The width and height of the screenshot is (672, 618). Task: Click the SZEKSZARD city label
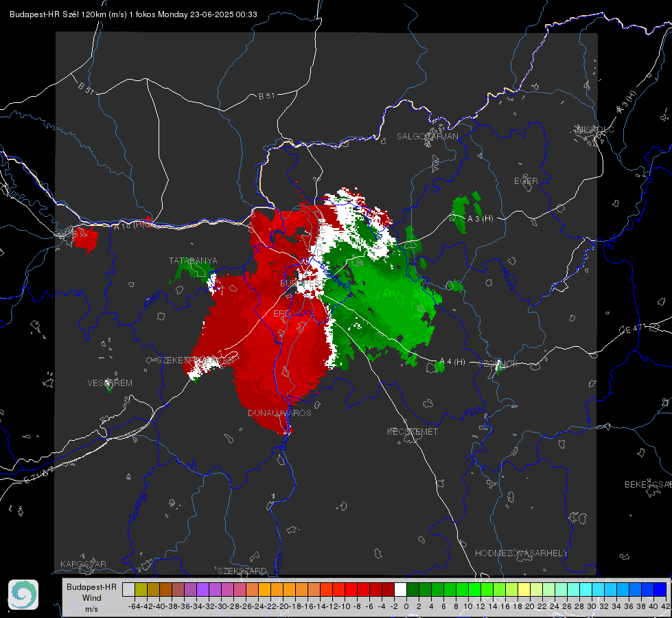[x=242, y=571]
